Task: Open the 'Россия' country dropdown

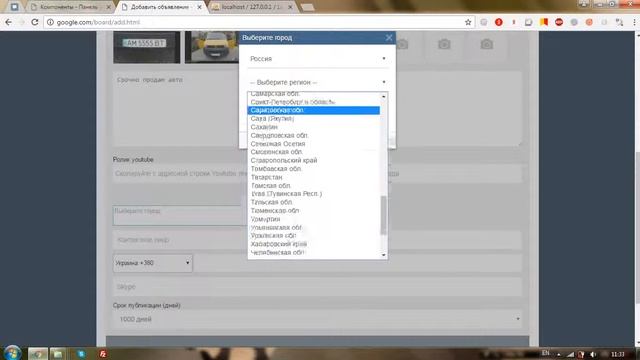Action: pyautogui.click(x=318, y=59)
